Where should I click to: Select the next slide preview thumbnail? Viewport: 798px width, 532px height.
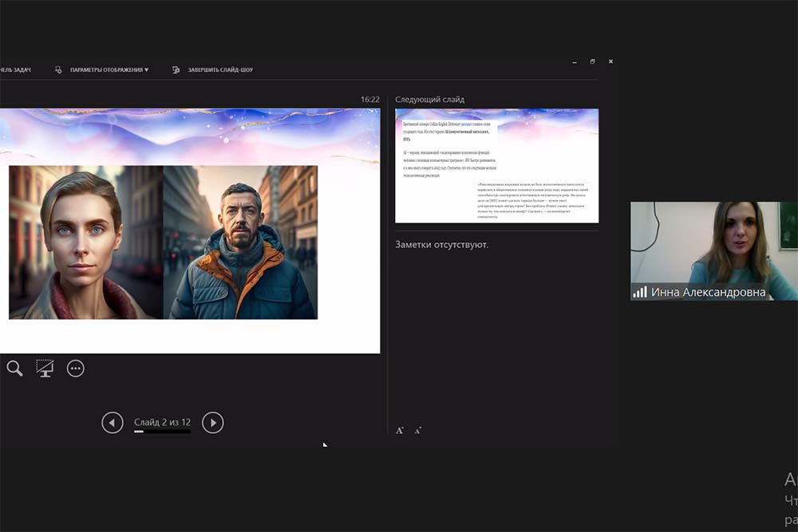click(496, 166)
